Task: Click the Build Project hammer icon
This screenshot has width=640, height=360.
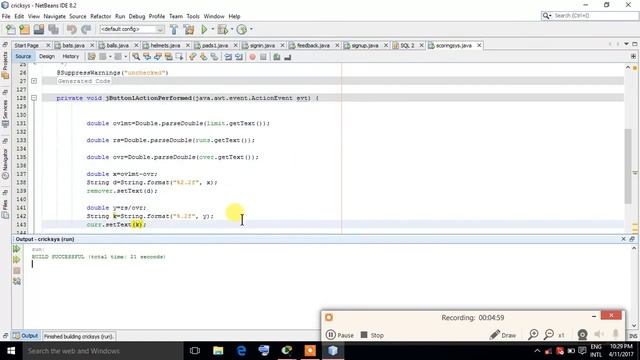Action: (x=174, y=29)
